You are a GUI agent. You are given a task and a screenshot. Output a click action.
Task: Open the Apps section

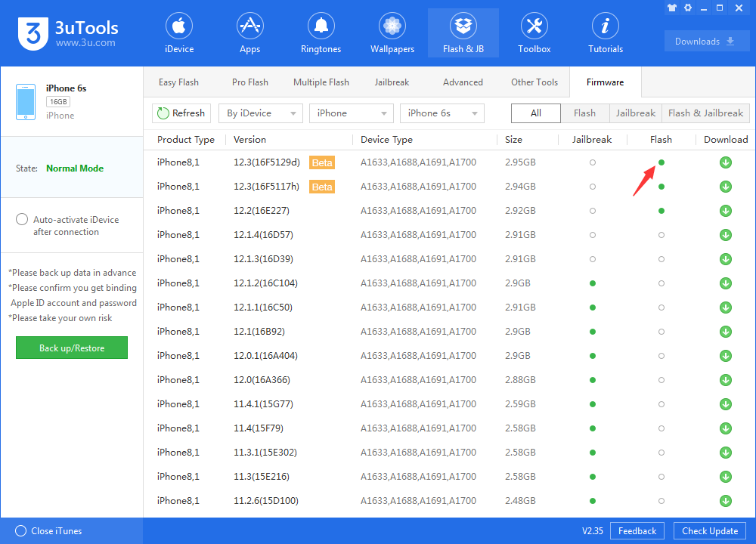point(249,33)
